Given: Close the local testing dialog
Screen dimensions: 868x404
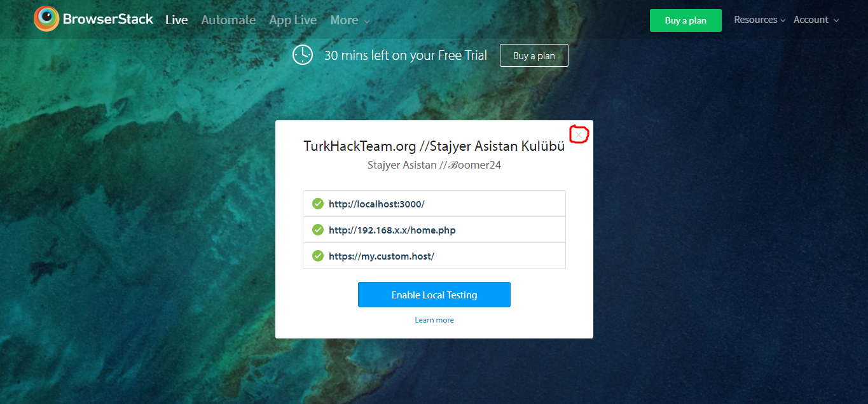Looking at the screenshot, I should pyautogui.click(x=579, y=135).
